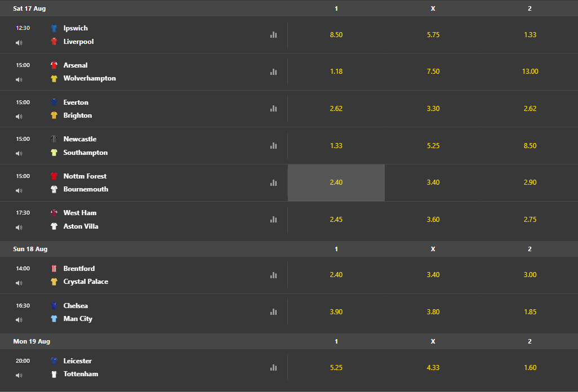Viewport: 578px width, 392px height.
Task: View stats chart for Leicester v Tottenham
Action: pyautogui.click(x=273, y=367)
